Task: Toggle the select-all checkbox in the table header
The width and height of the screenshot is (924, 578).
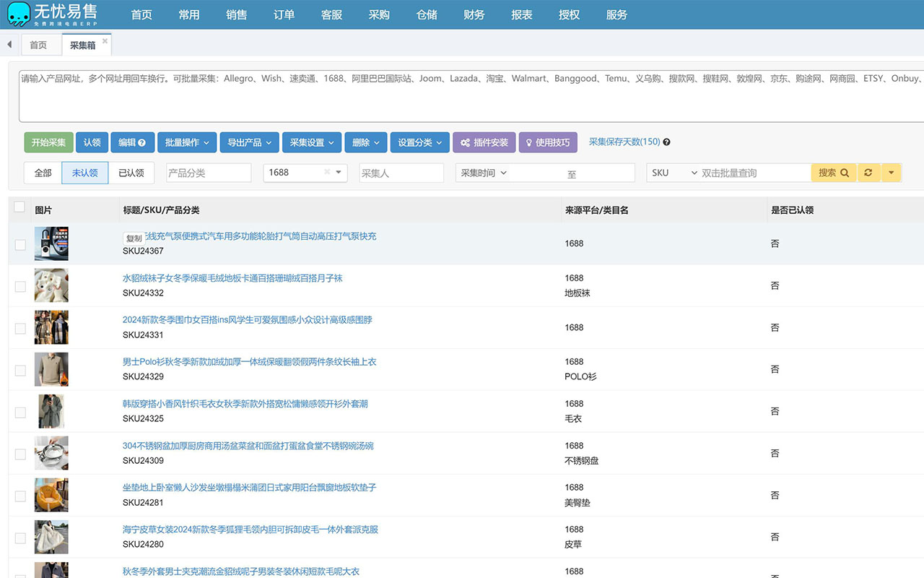Action: tap(19, 207)
